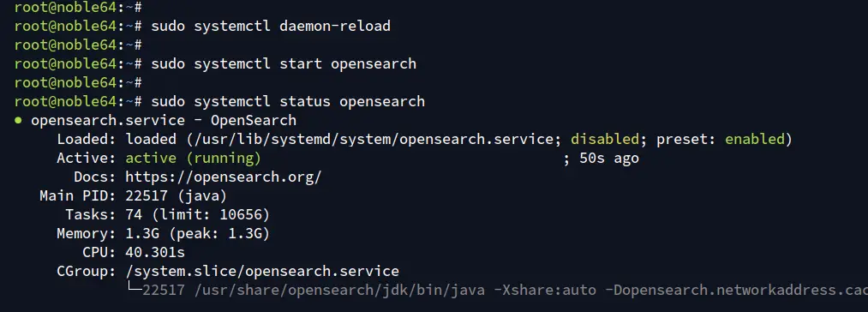Screen dimensions: 868x312
Task: Click the green "active (running)" status text
Action: [193, 159]
